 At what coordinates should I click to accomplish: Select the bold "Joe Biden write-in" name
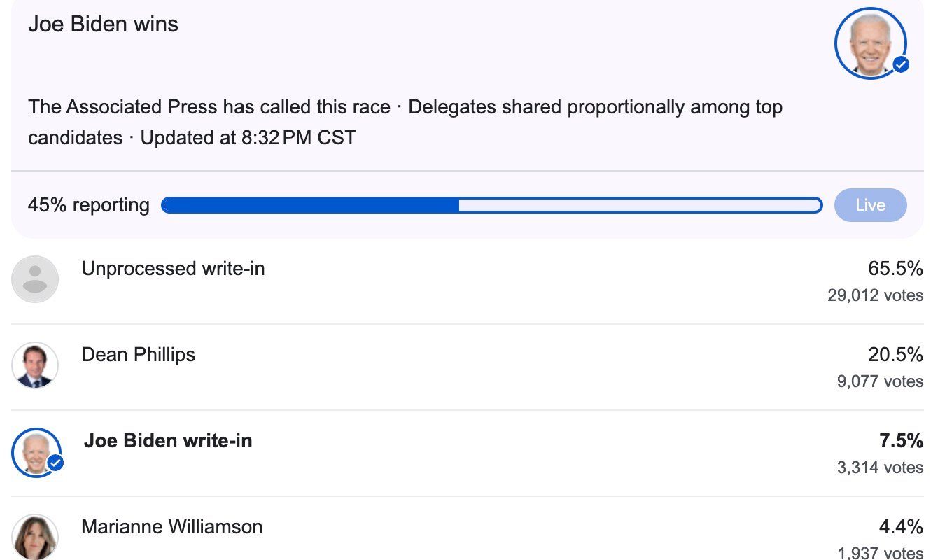tap(168, 441)
